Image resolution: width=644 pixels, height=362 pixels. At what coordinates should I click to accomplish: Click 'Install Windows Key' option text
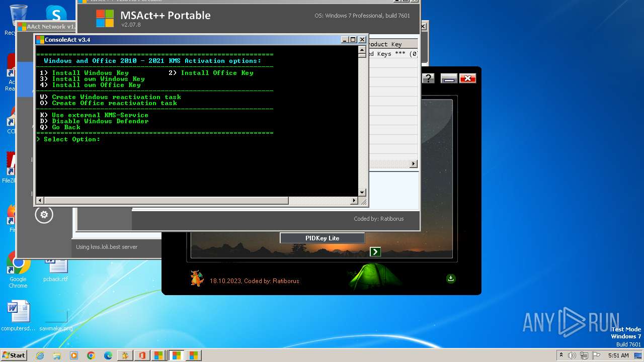(x=90, y=73)
